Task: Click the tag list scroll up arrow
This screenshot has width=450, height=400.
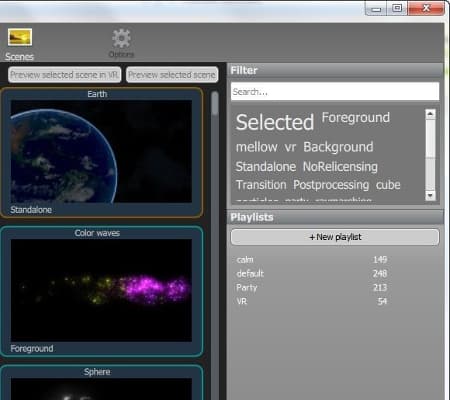Action: click(430, 114)
